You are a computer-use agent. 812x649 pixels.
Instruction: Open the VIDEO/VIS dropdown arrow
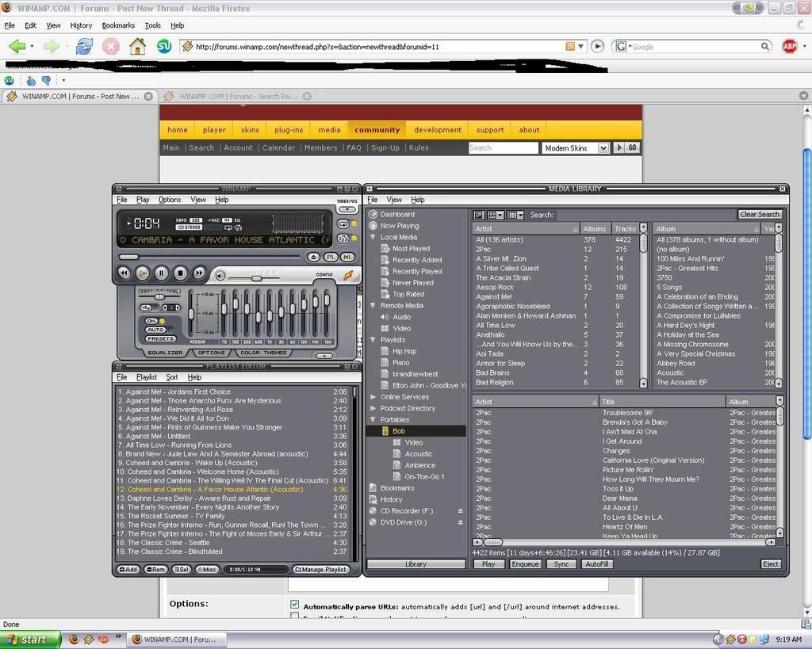coord(347,210)
